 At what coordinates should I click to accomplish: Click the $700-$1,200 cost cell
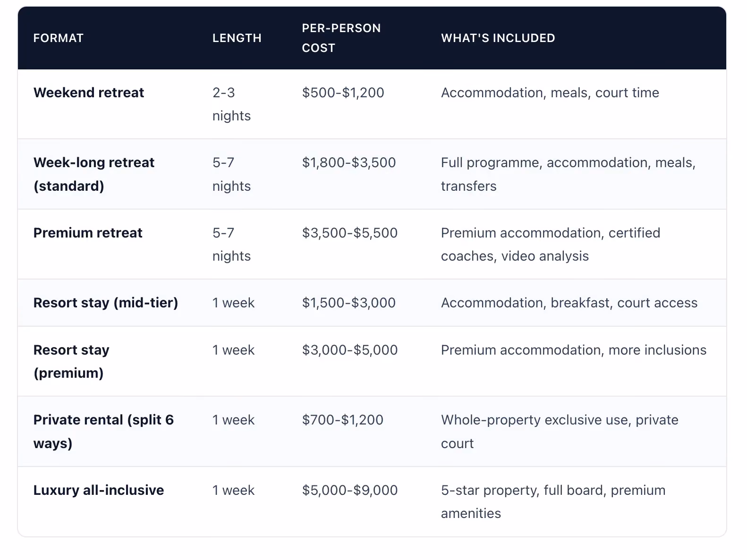click(x=343, y=420)
